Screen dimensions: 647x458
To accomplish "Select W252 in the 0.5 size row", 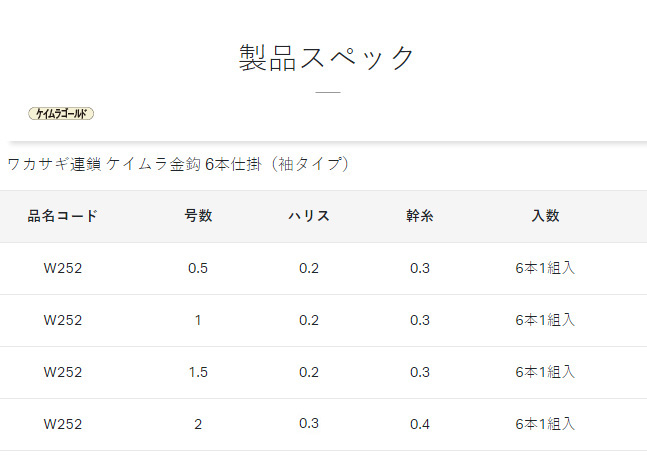I will pyautogui.click(x=63, y=268).
